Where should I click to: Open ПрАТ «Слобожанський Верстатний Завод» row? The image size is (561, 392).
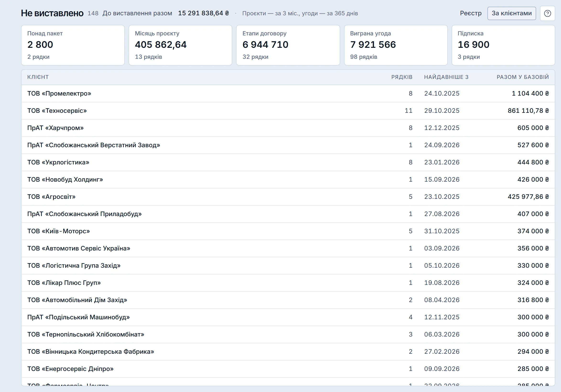coord(288,145)
